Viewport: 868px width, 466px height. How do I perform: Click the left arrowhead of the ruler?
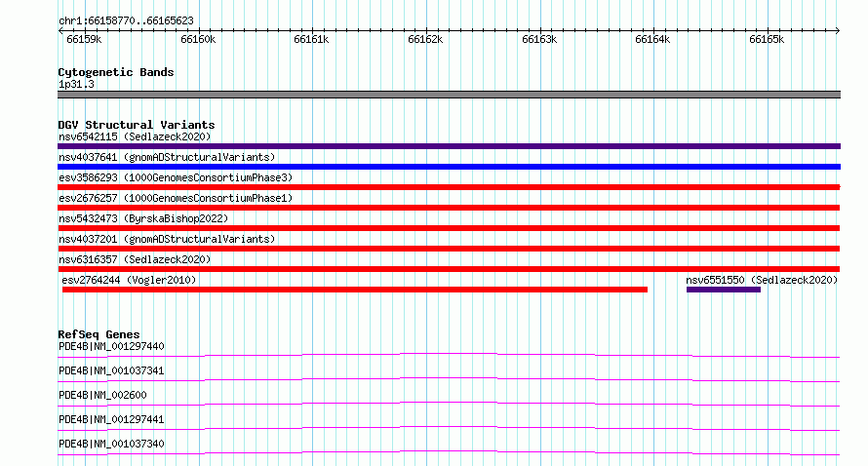[60, 30]
